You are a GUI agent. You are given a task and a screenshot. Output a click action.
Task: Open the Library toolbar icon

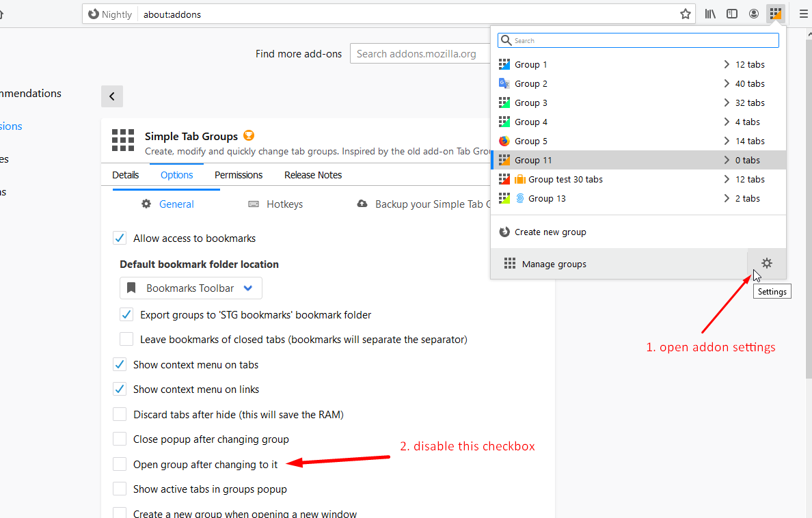[x=710, y=14]
